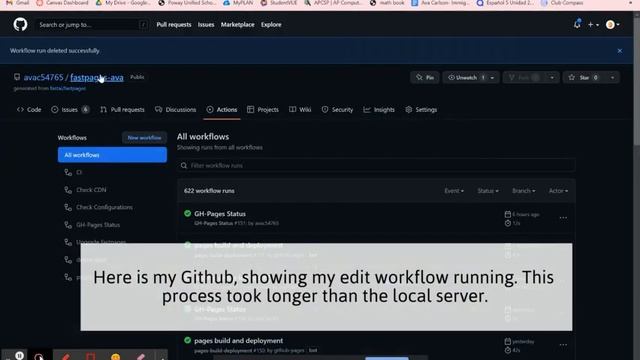Open the create-new plus menu
Image resolution: width=640 pixels, height=360 pixels.
coord(593,24)
